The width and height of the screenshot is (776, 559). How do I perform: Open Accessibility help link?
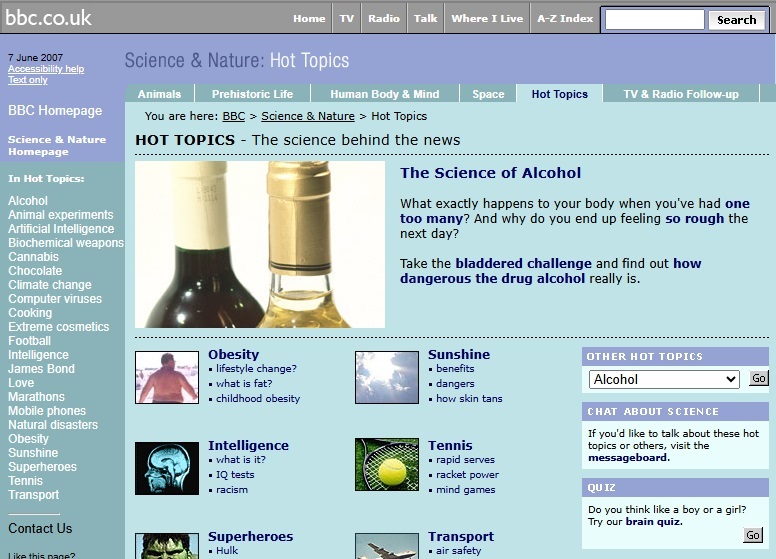(46, 69)
